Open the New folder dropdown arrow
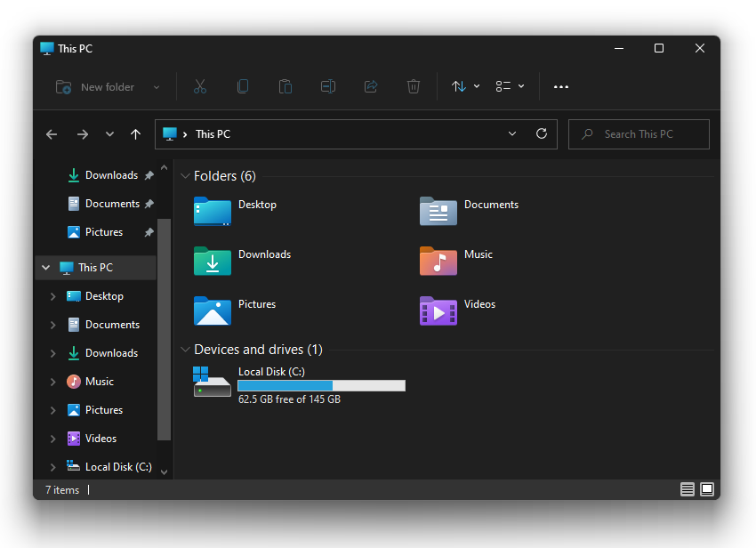The height and width of the screenshot is (548, 756). click(x=157, y=87)
